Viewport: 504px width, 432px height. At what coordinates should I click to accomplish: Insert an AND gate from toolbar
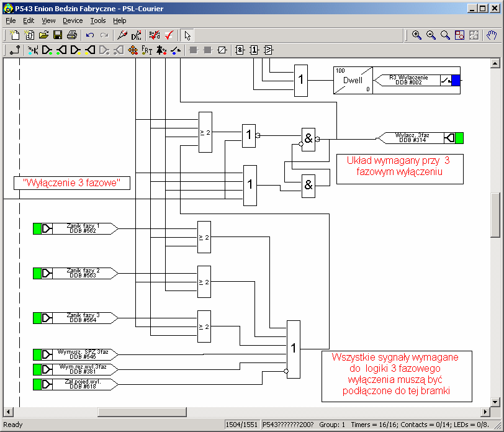240,50
